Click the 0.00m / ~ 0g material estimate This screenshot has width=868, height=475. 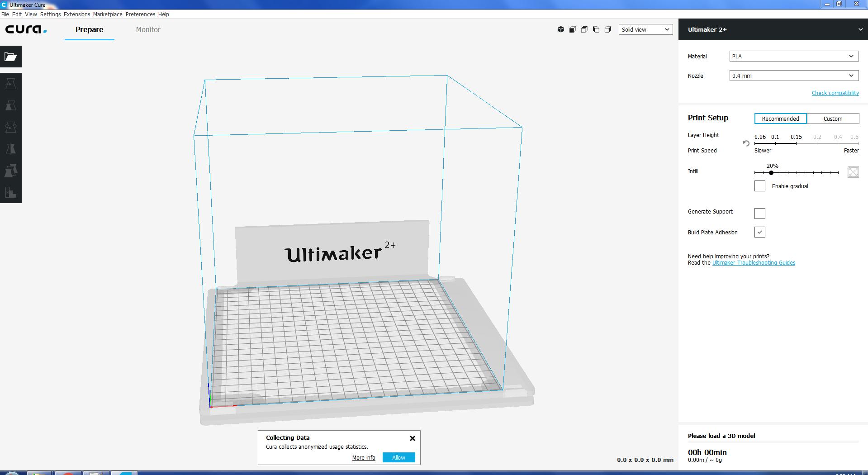click(705, 460)
